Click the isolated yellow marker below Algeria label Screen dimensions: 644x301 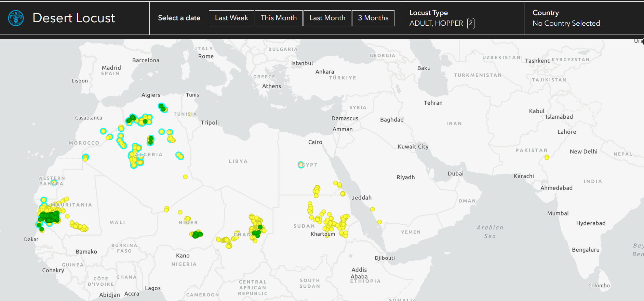pyautogui.click(x=185, y=177)
